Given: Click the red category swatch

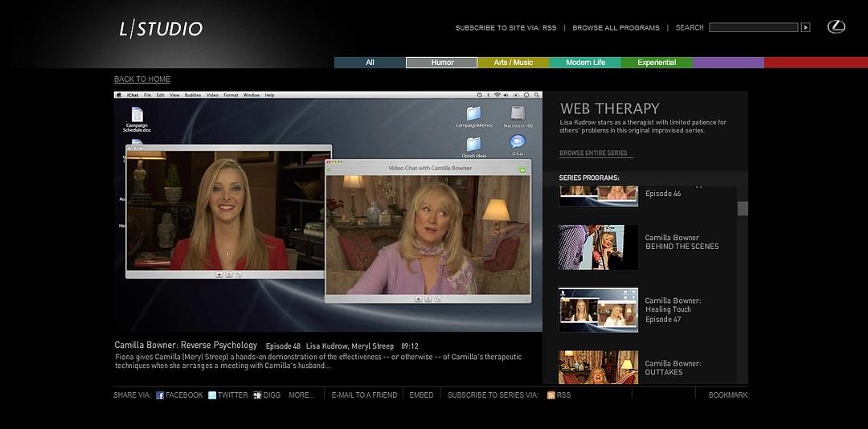Looking at the screenshot, I should (816, 63).
